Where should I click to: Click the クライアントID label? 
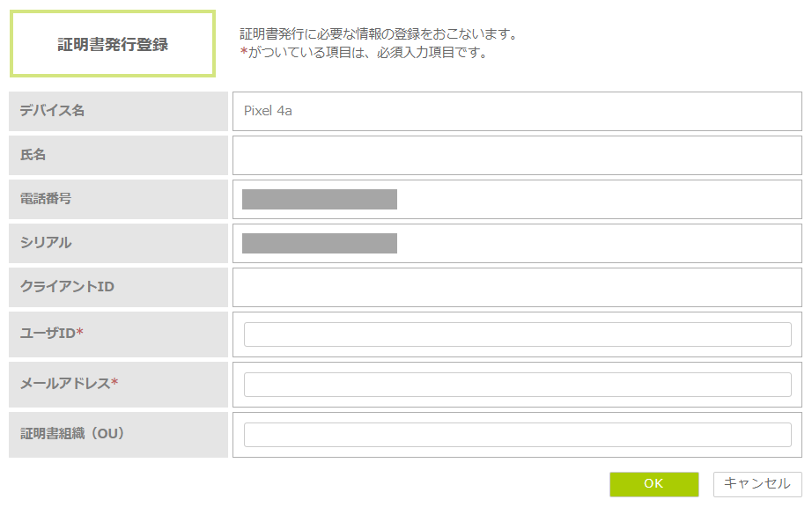(x=67, y=287)
